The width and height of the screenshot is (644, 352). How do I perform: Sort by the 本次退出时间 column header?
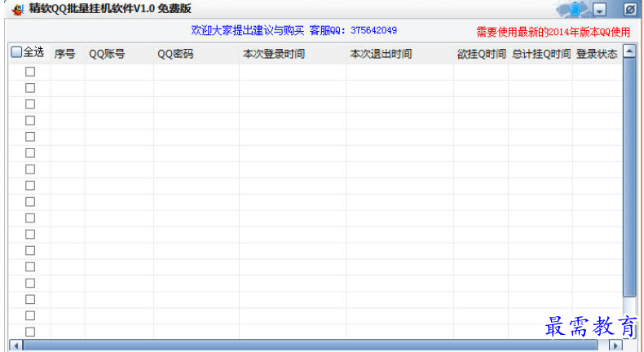point(399,54)
